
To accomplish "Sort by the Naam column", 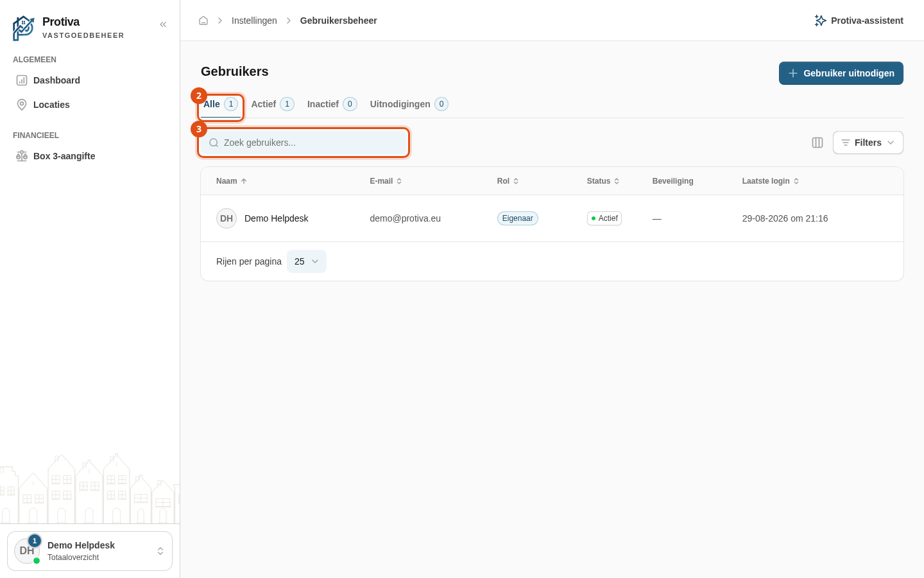I will pos(232,181).
